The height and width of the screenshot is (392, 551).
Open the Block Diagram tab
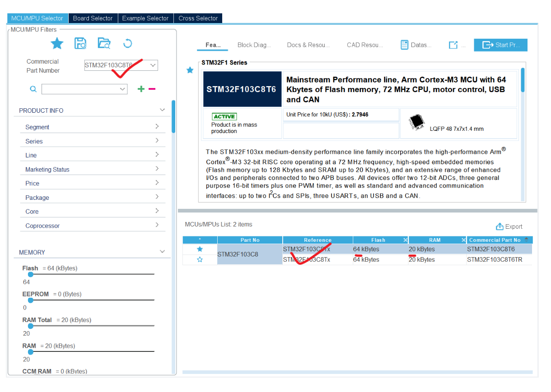(254, 45)
